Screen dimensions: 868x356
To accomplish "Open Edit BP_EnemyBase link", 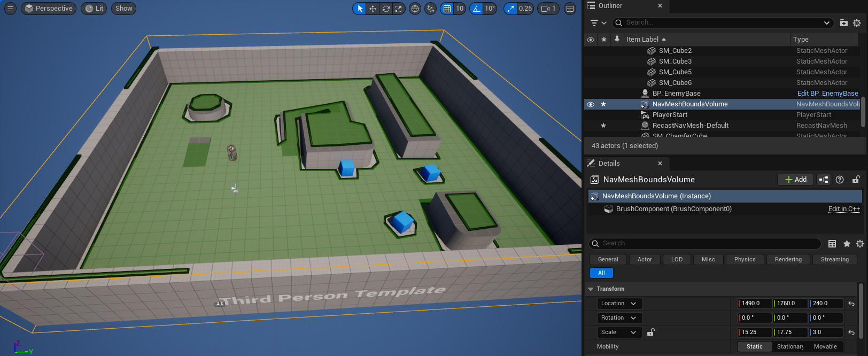I will (827, 94).
